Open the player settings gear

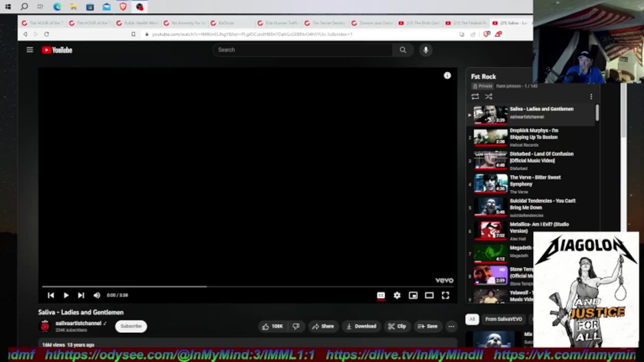(x=397, y=295)
